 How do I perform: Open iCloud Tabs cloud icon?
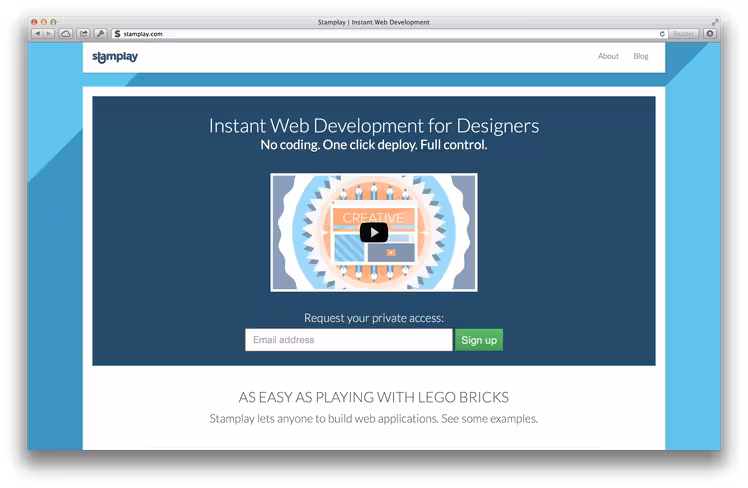coord(66,34)
